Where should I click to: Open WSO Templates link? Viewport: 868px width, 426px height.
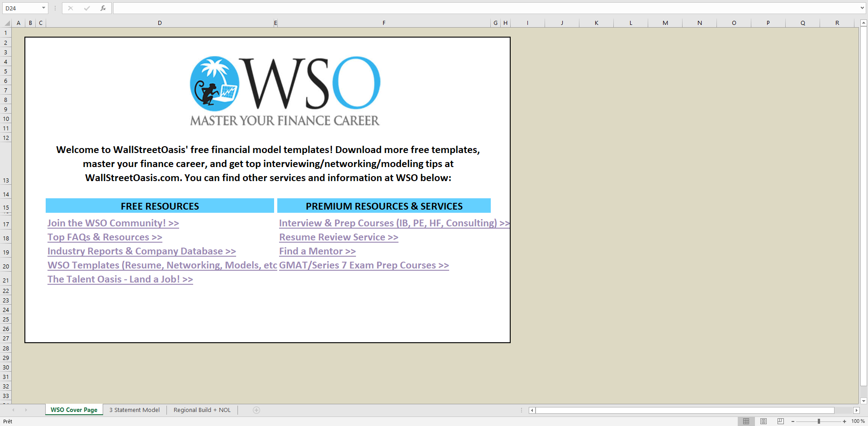pos(162,265)
